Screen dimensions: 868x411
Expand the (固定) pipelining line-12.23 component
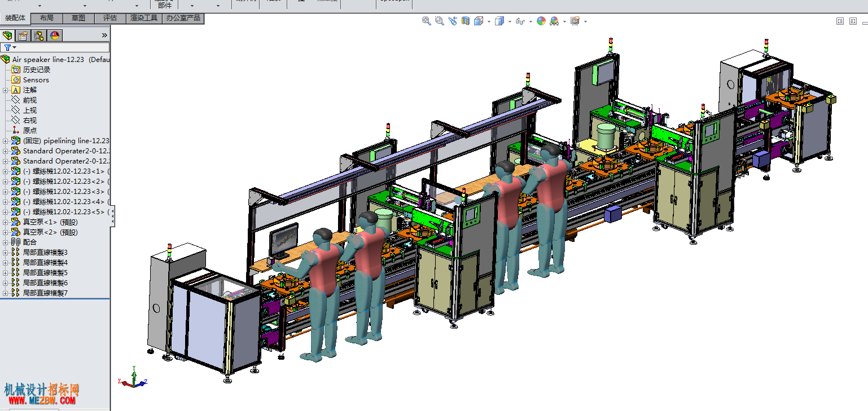click(x=6, y=141)
